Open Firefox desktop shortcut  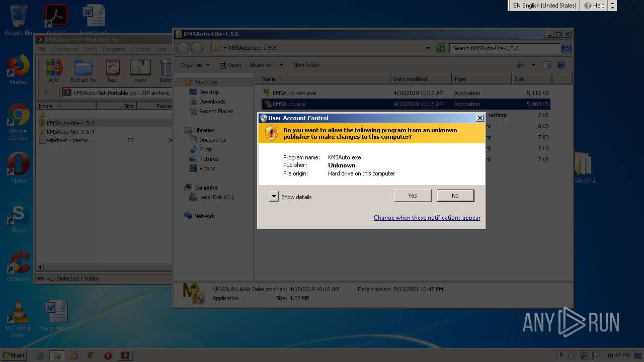[x=18, y=69]
